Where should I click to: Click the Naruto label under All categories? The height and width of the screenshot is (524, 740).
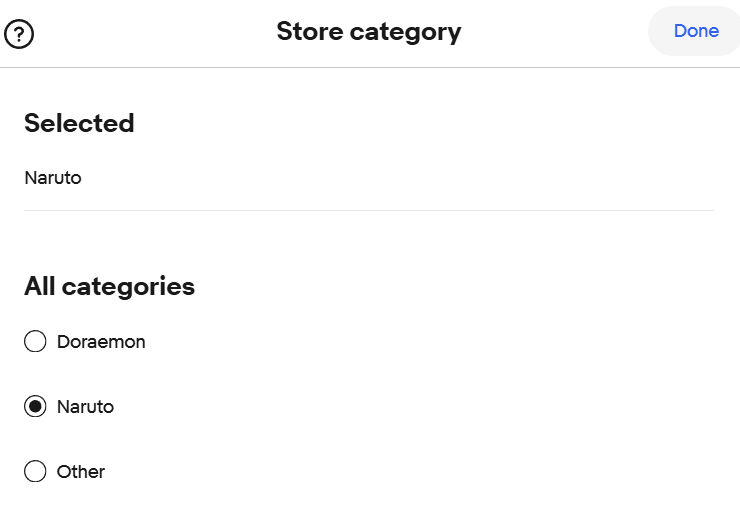pos(85,407)
